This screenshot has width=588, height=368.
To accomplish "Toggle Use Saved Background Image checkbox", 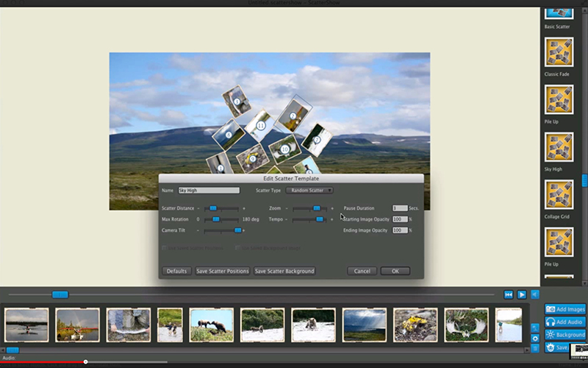I will click(238, 248).
